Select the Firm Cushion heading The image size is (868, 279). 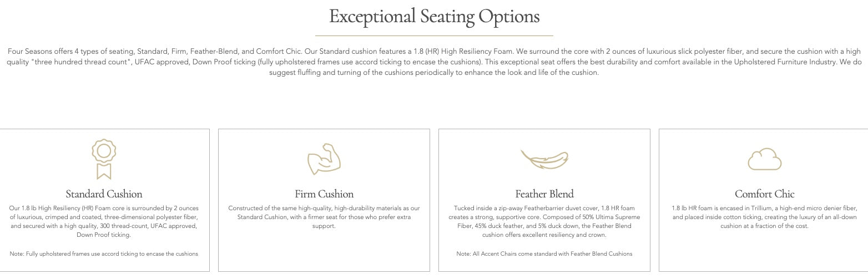[x=324, y=194]
